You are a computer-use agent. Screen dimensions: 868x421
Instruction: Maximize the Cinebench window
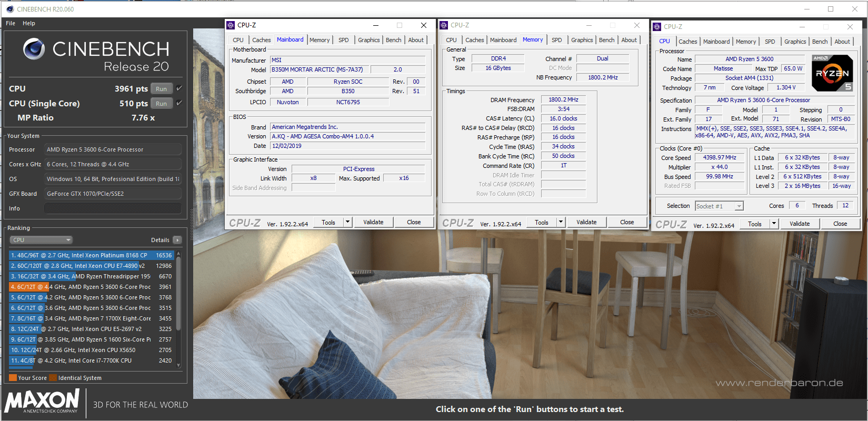pyautogui.click(x=831, y=9)
